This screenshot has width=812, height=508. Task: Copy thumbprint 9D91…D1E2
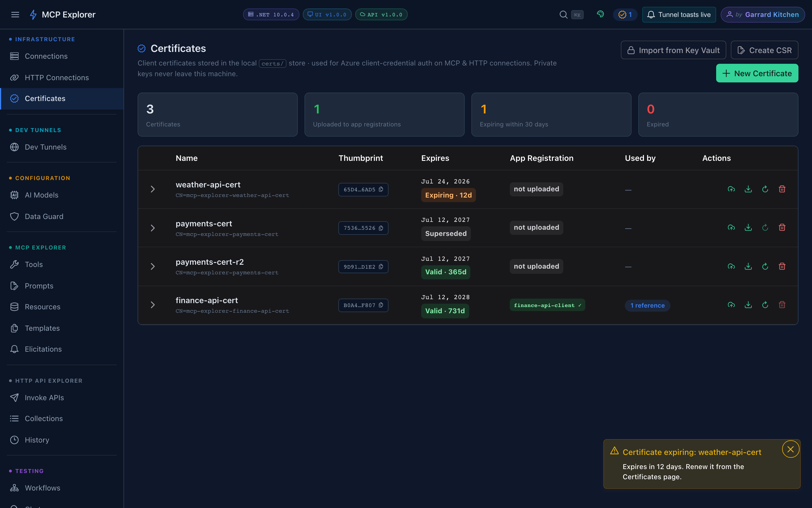pyautogui.click(x=381, y=267)
